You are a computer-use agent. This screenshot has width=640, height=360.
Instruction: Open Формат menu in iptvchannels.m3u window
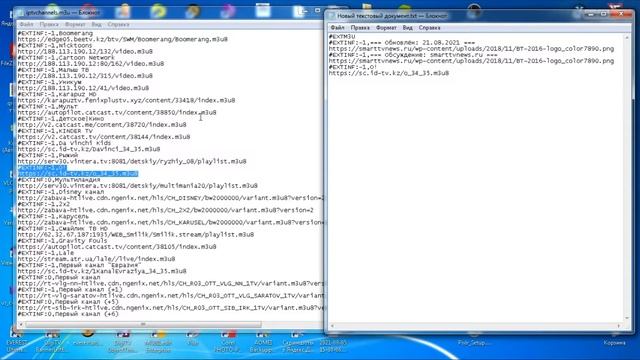tap(75, 24)
